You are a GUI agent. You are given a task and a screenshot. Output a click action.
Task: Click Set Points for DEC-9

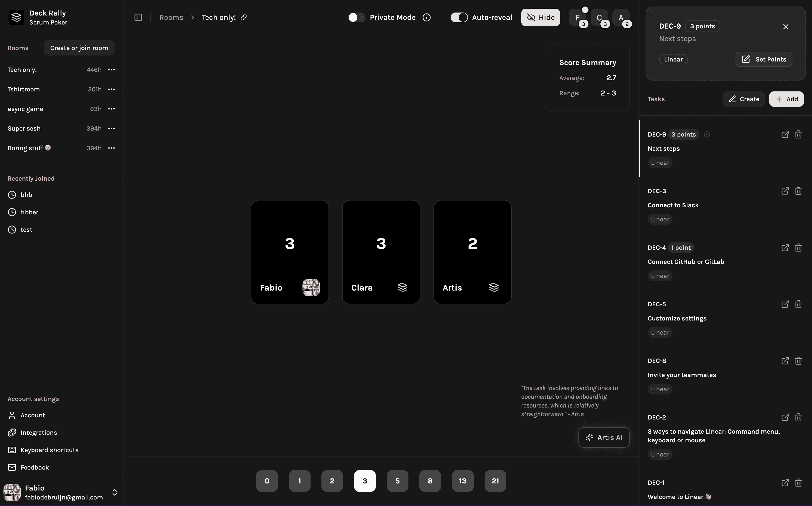coord(764,59)
